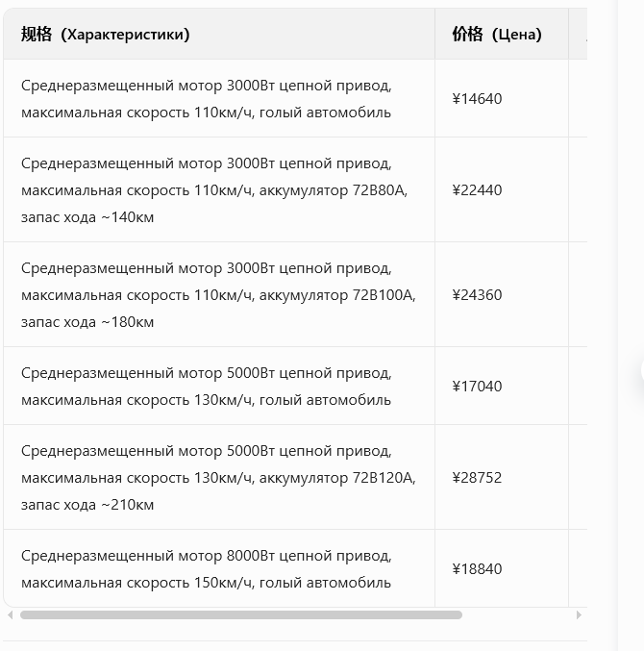Click the cut-off third cell in ¥18840 row

578,569
